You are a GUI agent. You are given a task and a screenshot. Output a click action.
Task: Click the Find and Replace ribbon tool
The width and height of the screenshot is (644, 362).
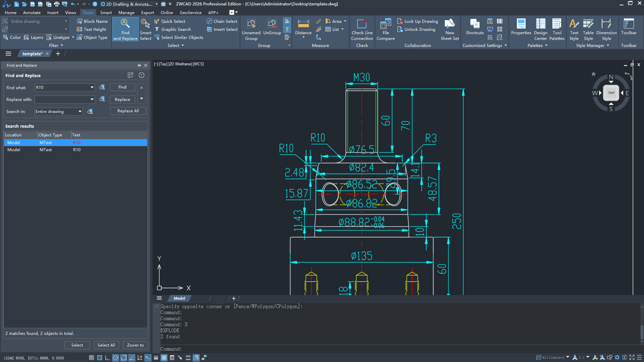[125, 29]
